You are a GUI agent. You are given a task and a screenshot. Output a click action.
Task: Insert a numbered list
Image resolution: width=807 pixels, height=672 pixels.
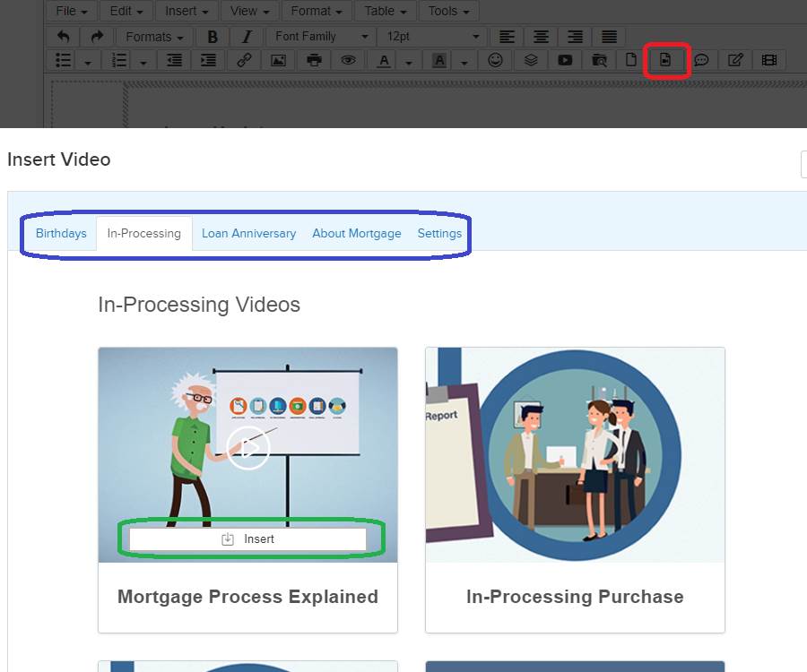coord(119,60)
